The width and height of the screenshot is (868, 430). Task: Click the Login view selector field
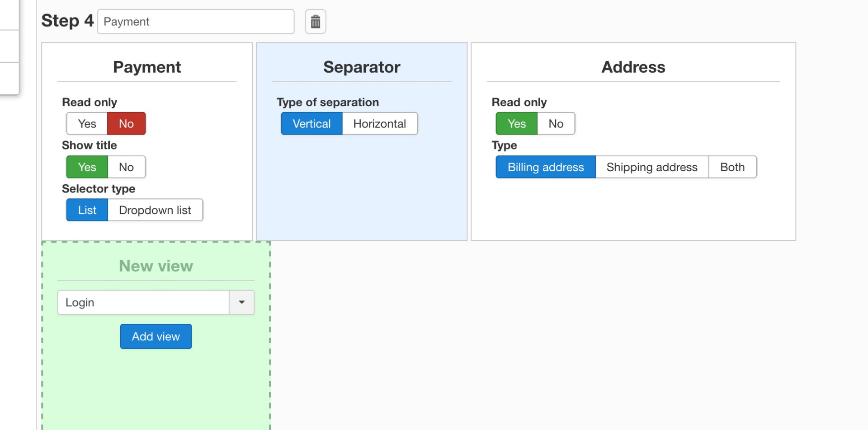(143, 302)
